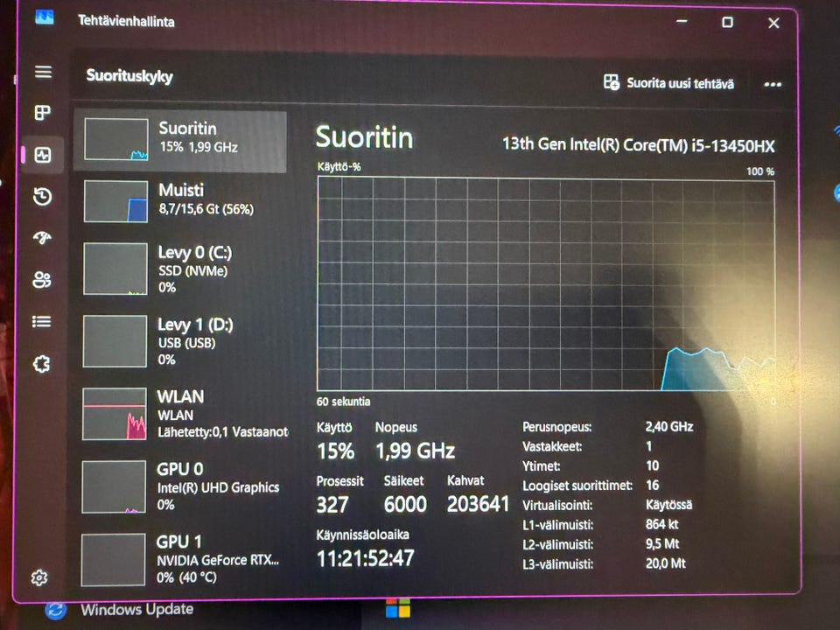Click the Windows Update sync icon
Viewport: 840px width, 630px height.
click(x=56, y=610)
